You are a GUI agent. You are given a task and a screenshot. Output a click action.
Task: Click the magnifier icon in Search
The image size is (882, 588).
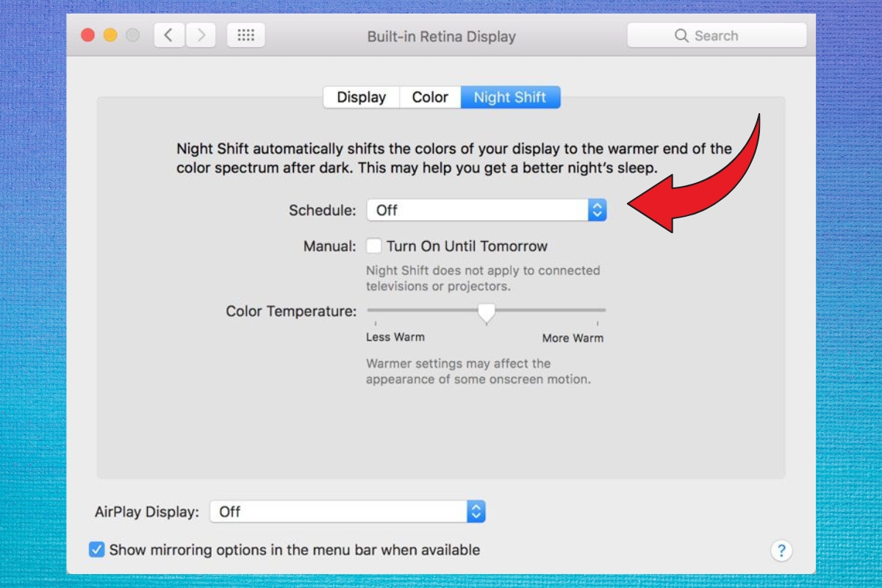(681, 35)
